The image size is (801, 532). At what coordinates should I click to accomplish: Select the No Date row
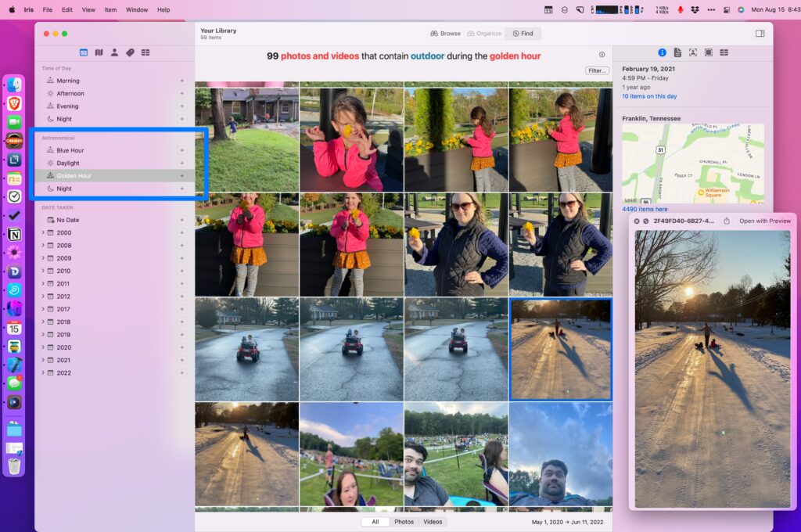point(115,220)
